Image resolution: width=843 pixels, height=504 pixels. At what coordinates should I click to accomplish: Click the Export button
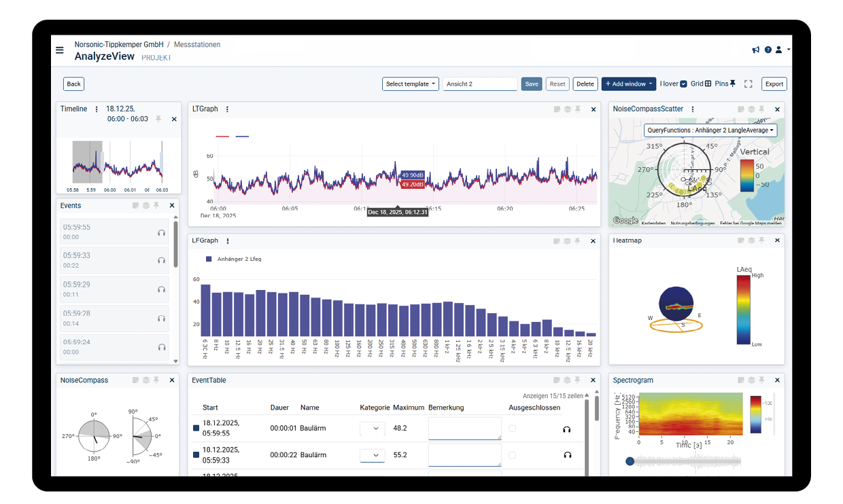pyautogui.click(x=774, y=84)
